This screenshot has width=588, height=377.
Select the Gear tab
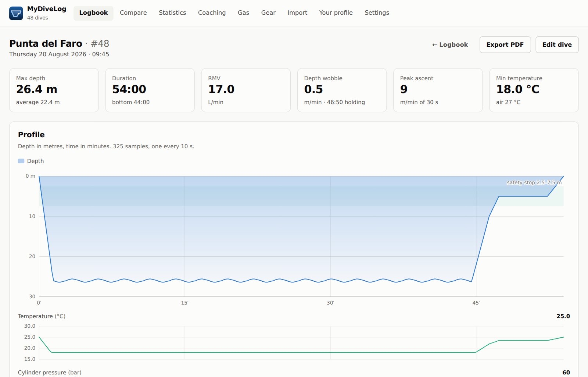[268, 13]
